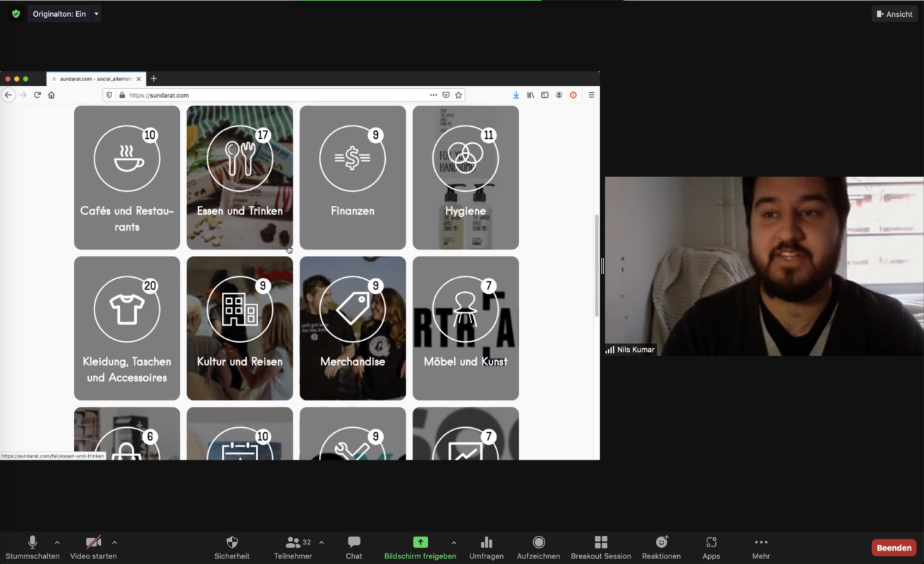
Task: Click the Nils Kumar video tile
Action: point(764,266)
